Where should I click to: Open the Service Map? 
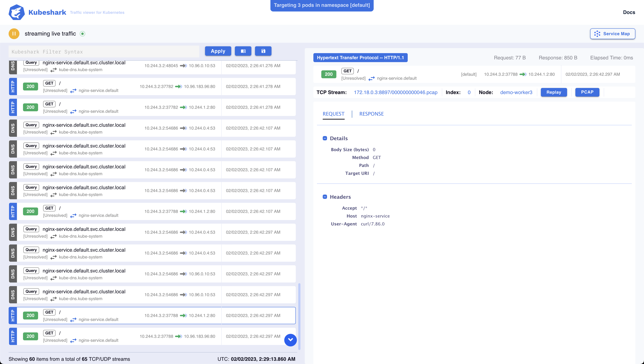pos(613,34)
